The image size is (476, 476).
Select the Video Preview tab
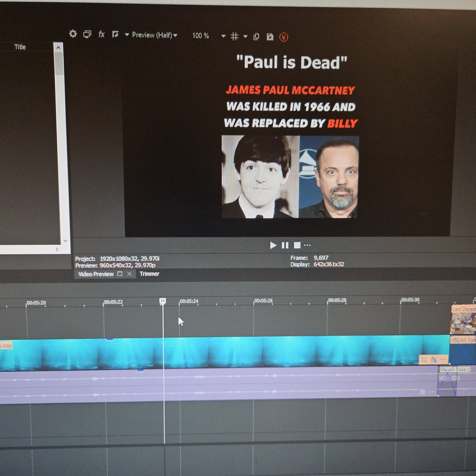click(x=95, y=274)
